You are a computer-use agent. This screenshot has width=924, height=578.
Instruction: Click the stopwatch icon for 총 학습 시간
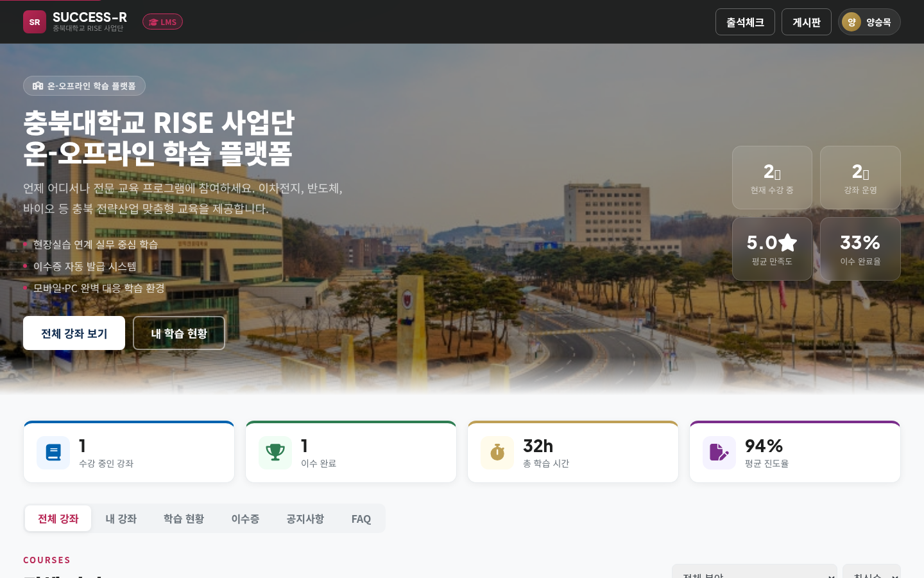coord(497,453)
